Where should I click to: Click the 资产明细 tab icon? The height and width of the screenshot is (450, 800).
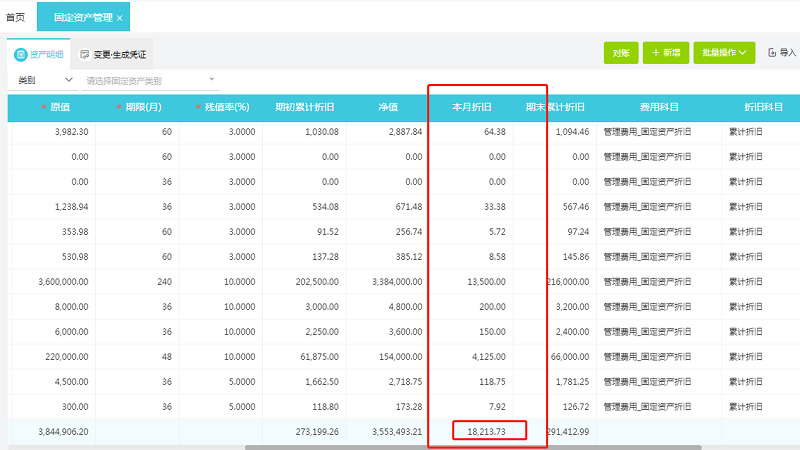pos(20,55)
